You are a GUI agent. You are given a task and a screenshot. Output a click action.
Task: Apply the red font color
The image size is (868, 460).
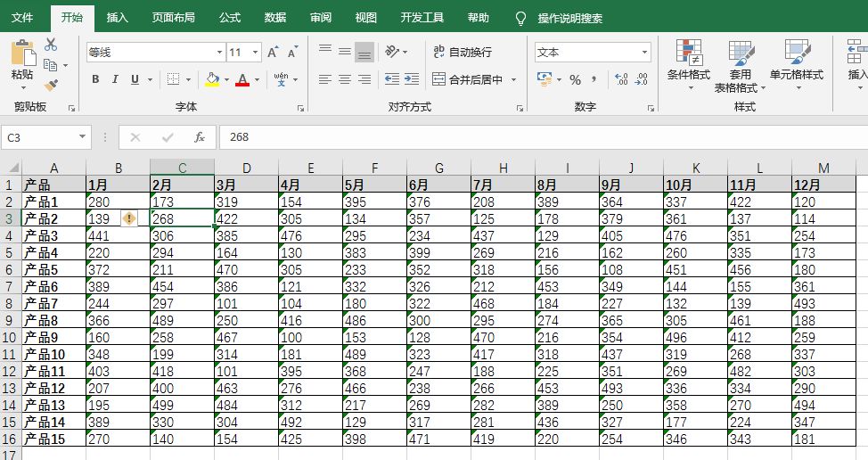pos(242,79)
